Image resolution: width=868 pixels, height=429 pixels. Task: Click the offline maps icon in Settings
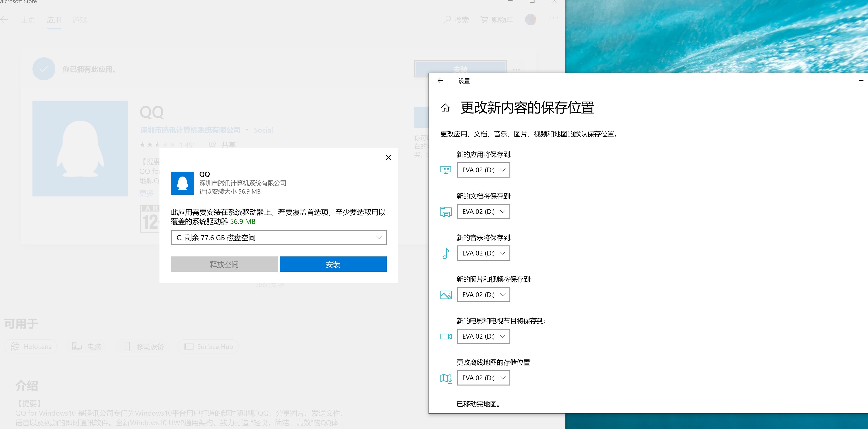(446, 378)
